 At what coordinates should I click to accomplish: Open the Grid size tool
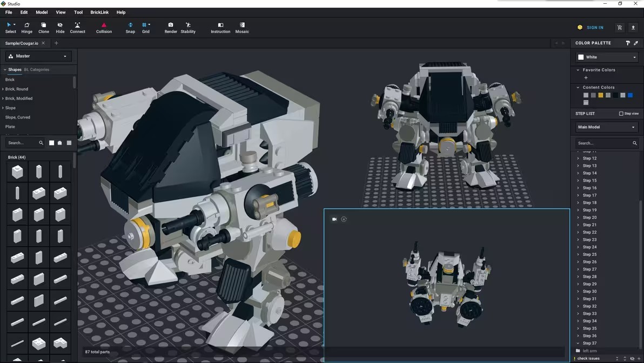coord(146,28)
